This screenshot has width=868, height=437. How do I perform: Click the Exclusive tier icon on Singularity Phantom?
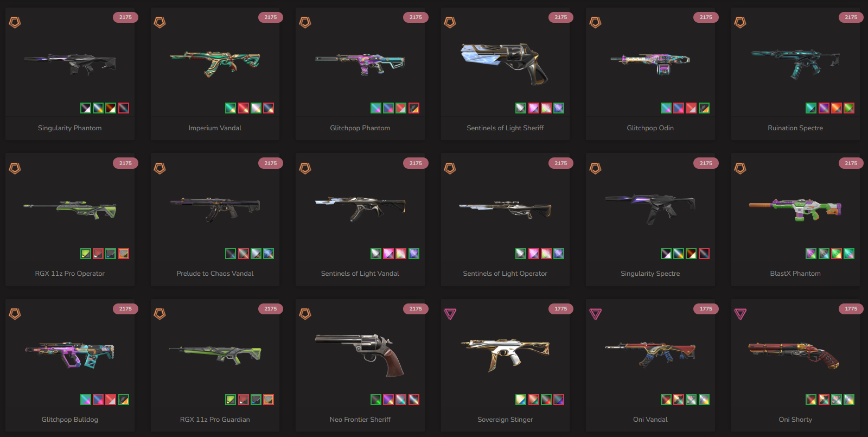pos(15,22)
